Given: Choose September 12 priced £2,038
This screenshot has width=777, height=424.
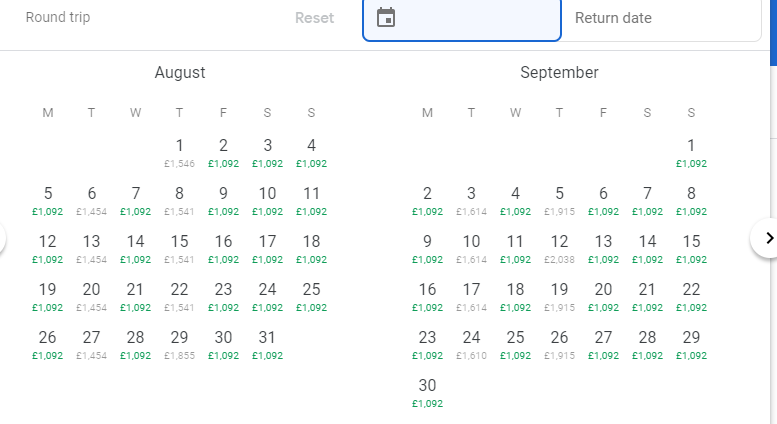Looking at the screenshot, I should click(x=560, y=247).
